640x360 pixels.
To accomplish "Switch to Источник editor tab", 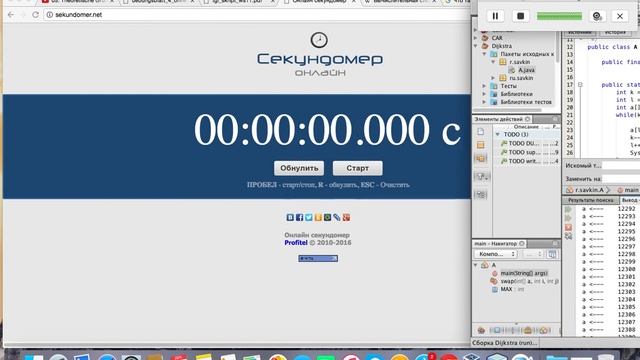I will point(580,32).
